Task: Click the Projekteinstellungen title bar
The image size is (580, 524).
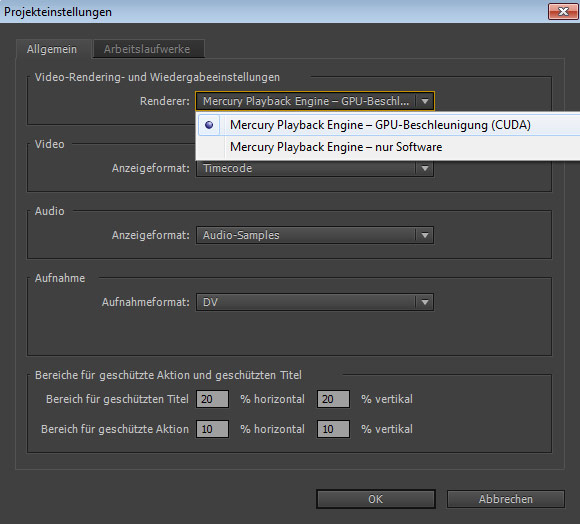Action: pyautogui.click(x=274, y=11)
